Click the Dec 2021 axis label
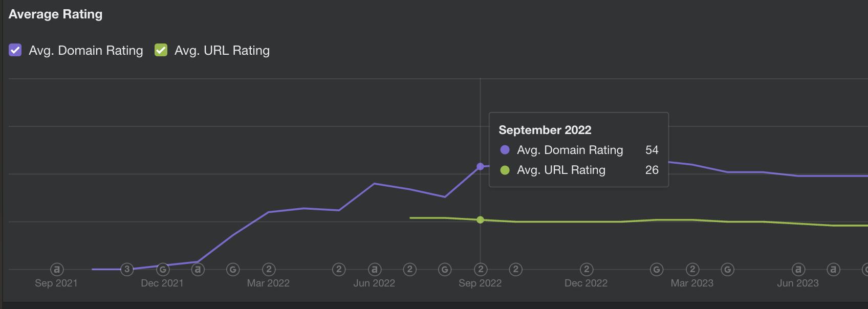This screenshot has width=868, height=309. coord(162,283)
